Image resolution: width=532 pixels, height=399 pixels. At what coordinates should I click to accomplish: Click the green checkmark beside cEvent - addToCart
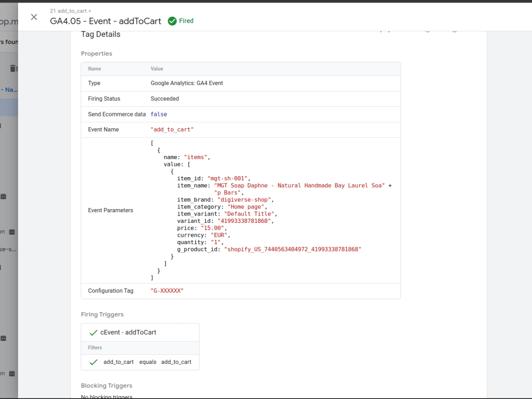(93, 333)
